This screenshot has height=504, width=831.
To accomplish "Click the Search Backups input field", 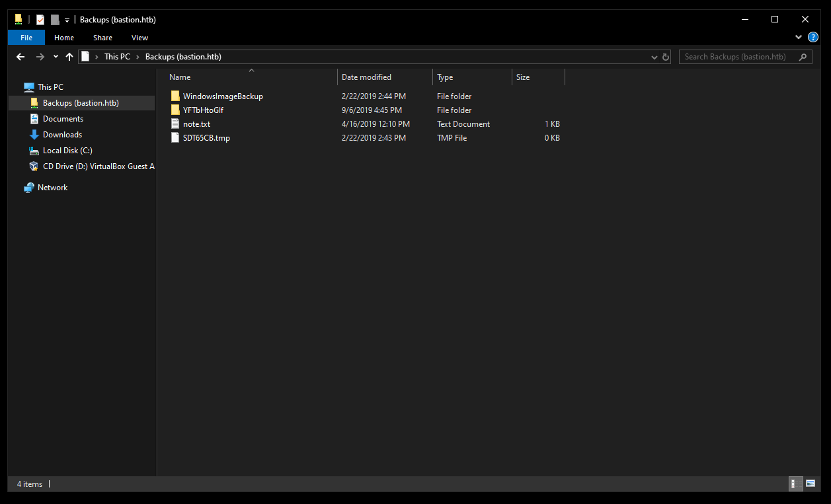I will point(737,57).
